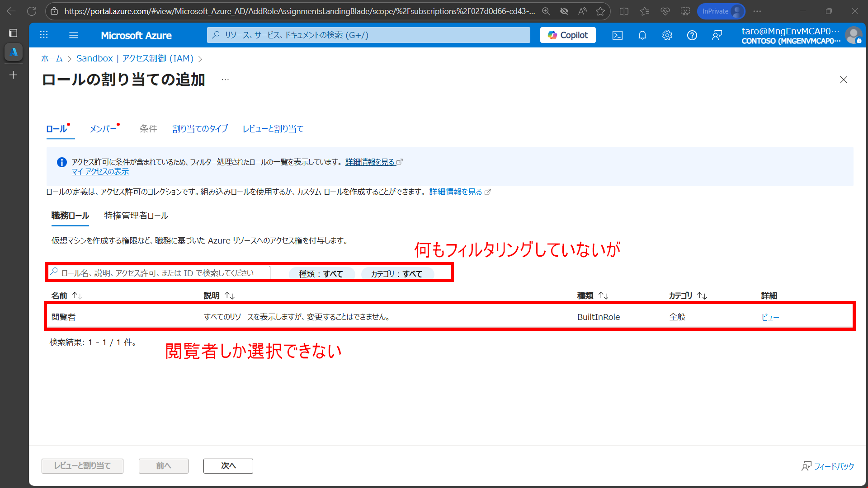Image resolution: width=868 pixels, height=488 pixels.
Task: Open the カテゴリ : すべて filter
Action: [x=396, y=274]
